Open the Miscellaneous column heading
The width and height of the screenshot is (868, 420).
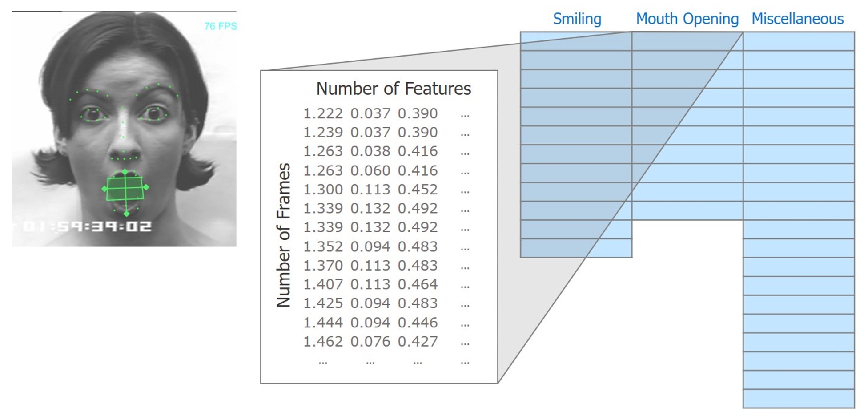(797, 19)
